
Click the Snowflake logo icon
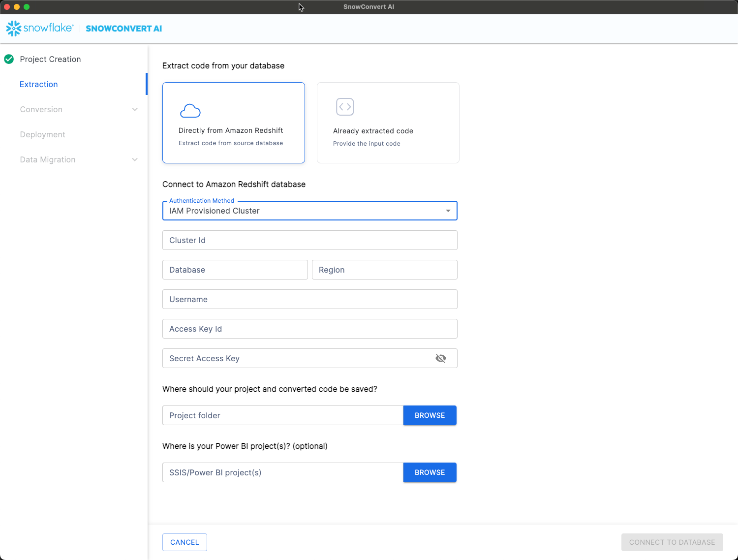[x=14, y=29]
